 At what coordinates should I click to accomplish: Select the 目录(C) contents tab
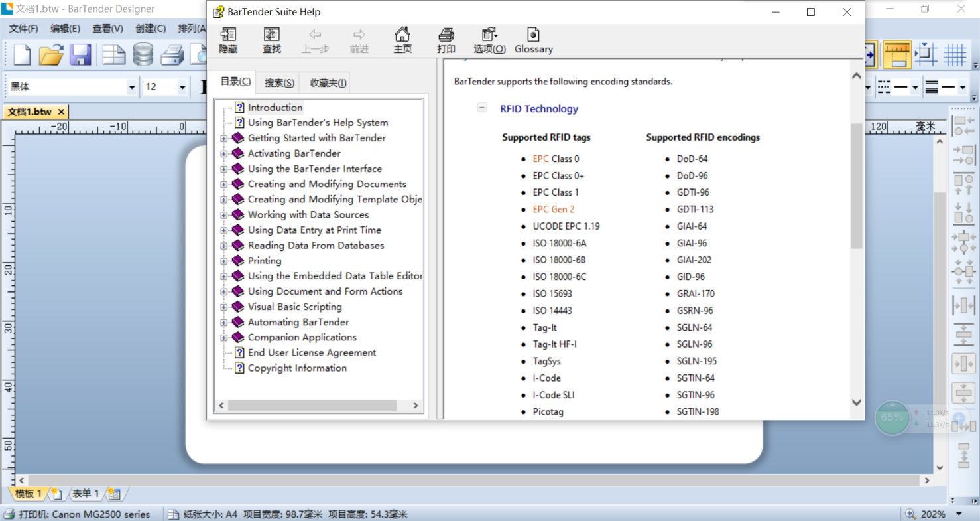click(235, 82)
